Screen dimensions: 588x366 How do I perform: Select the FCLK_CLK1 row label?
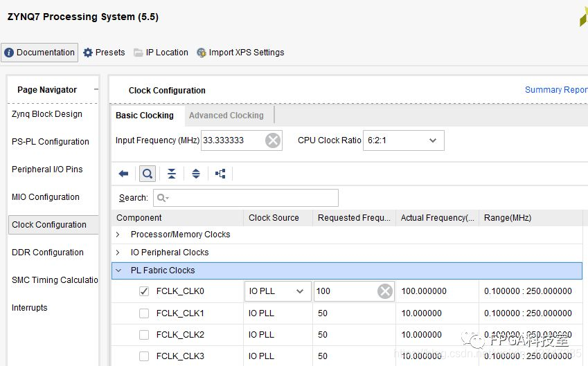[x=180, y=313]
